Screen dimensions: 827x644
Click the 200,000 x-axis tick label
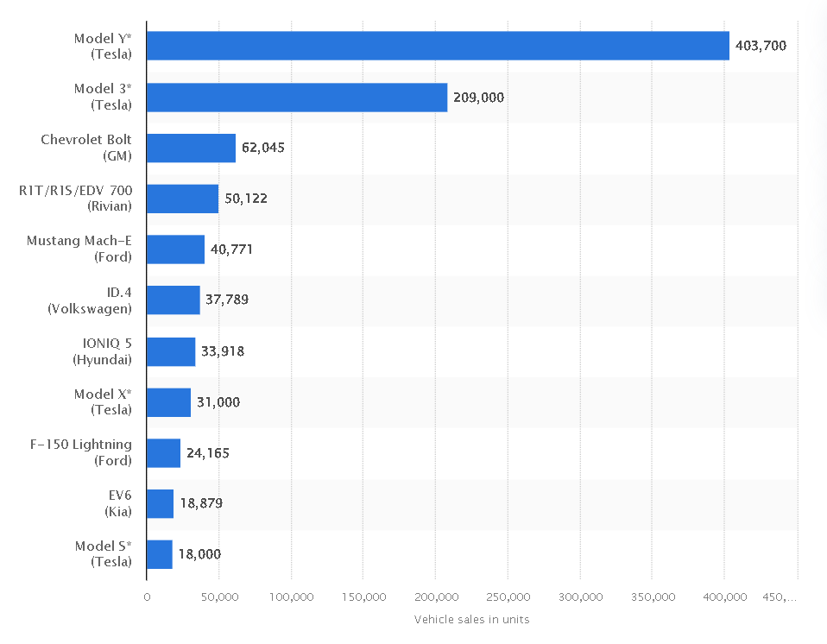(x=436, y=597)
